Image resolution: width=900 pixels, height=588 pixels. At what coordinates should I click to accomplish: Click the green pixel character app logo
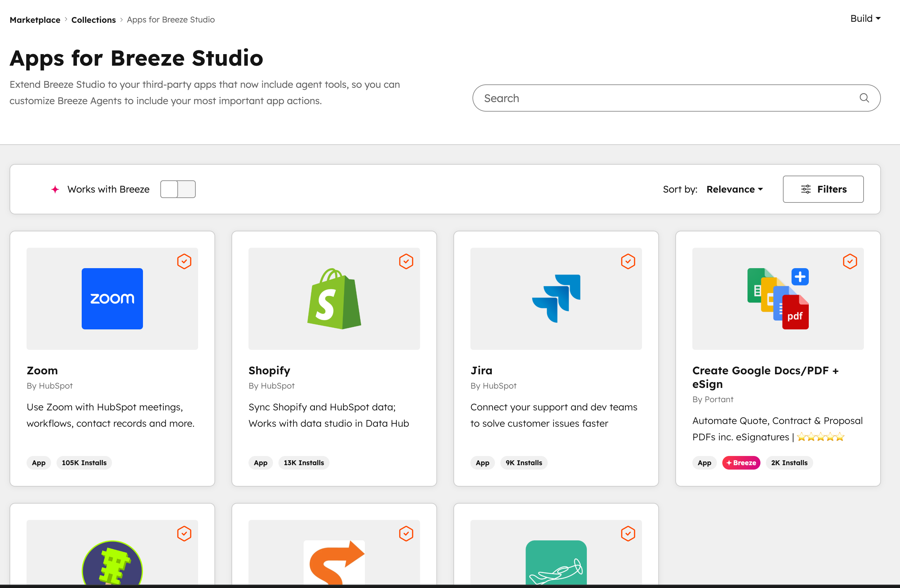point(112,563)
